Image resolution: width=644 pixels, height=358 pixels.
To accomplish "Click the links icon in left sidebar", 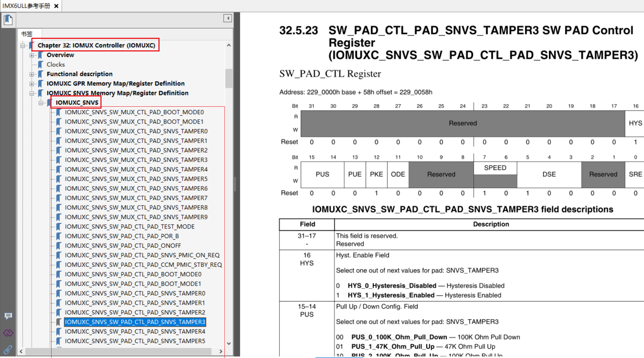I will 8,333.
